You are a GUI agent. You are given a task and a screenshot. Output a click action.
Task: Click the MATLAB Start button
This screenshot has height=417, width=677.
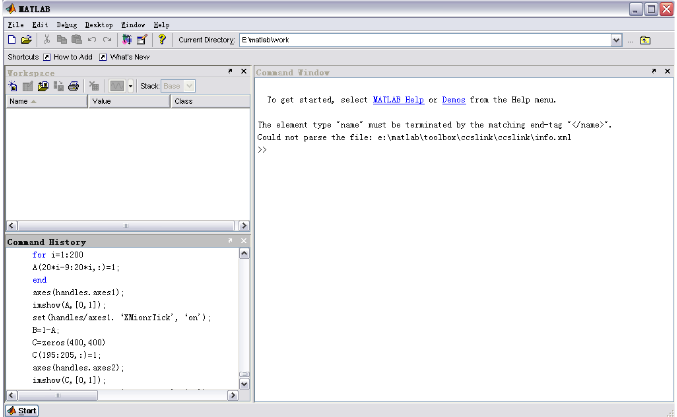point(22,411)
